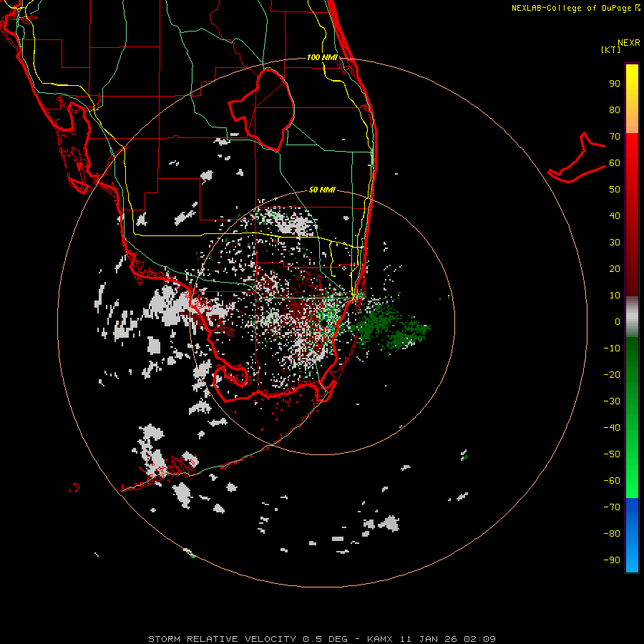Click the STORM RELATIVE VELOCITY caption text
This screenshot has width=644, height=644.
click(x=222, y=639)
